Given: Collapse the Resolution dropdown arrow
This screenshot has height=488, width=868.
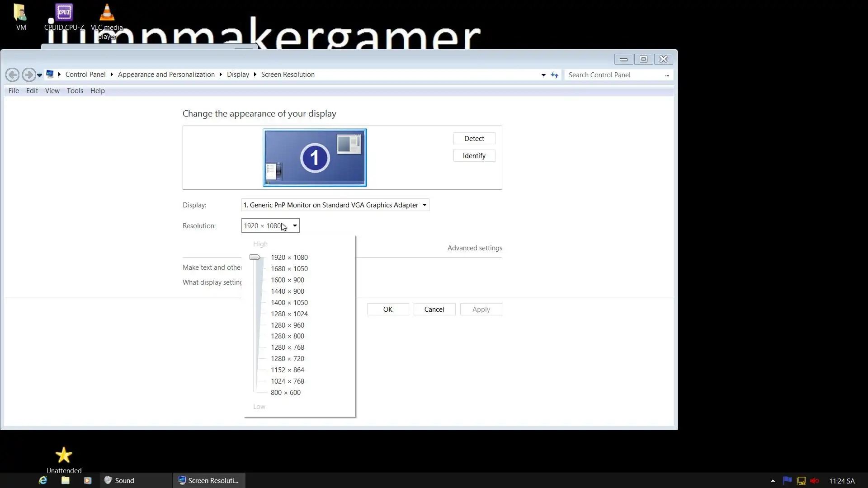Looking at the screenshot, I should click(x=295, y=226).
